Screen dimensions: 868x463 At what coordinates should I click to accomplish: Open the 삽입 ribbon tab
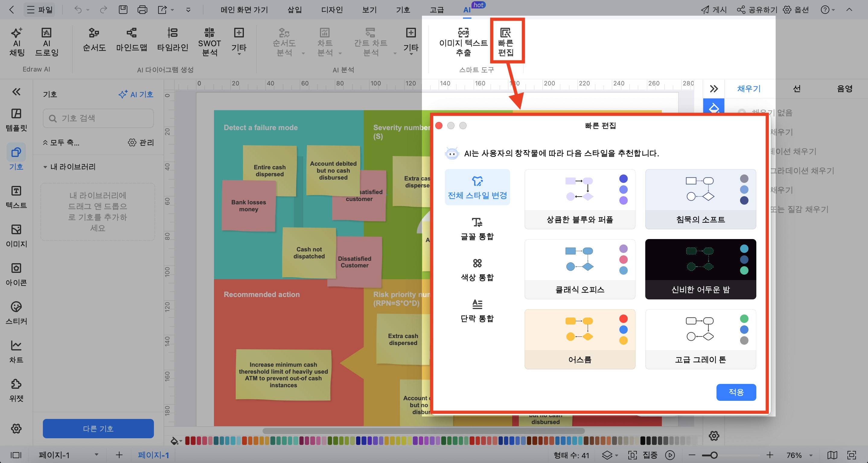pos(294,10)
